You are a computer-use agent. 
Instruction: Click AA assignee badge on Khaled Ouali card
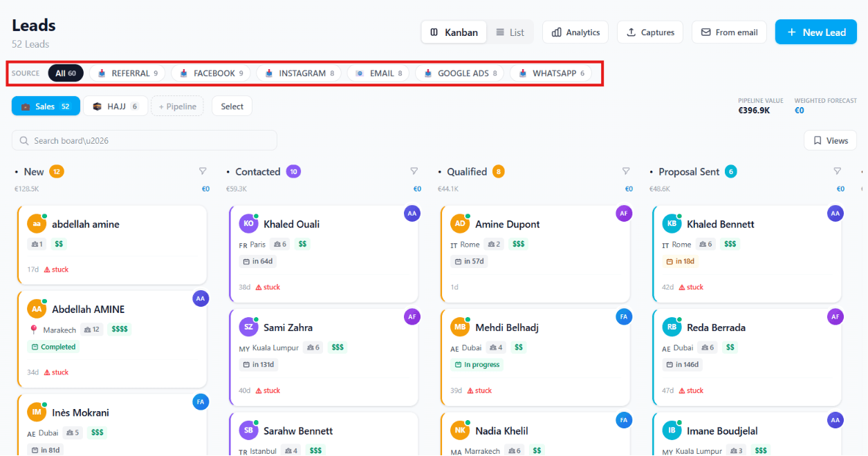click(412, 213)
